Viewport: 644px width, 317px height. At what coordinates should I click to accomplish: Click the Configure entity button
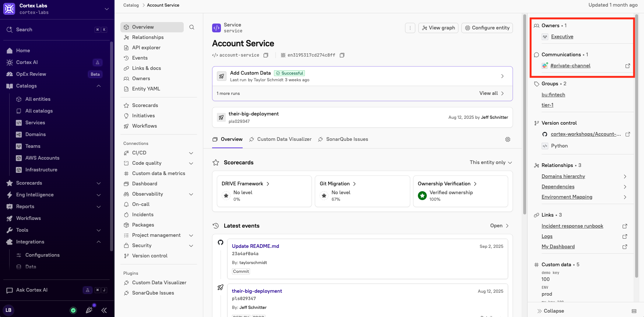click(487, 28)
